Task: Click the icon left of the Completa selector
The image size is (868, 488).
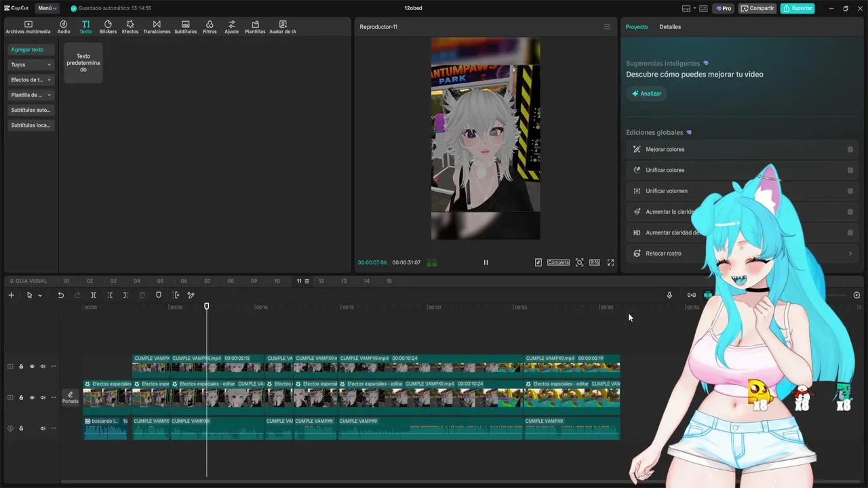Action: (x=538, y=262)
